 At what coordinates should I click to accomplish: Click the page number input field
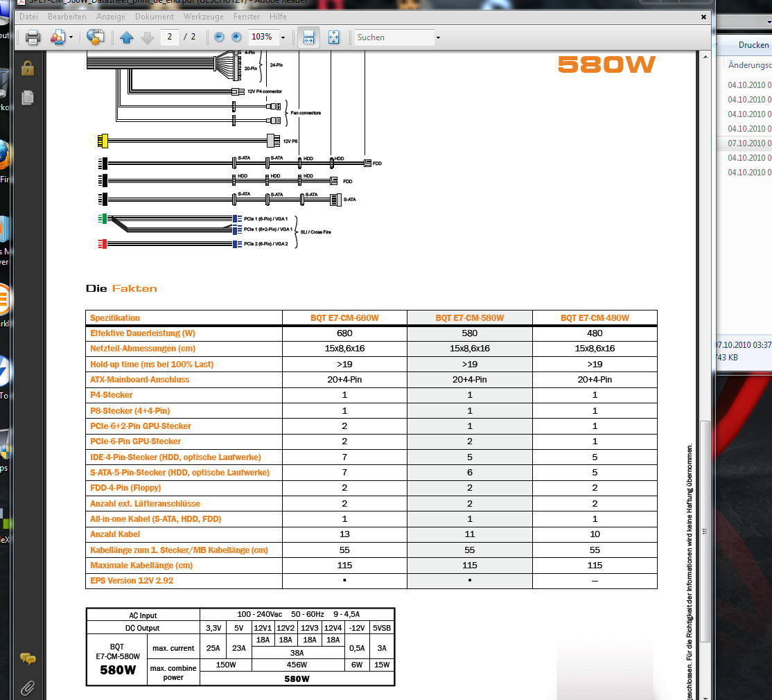(x=169, y=37)
